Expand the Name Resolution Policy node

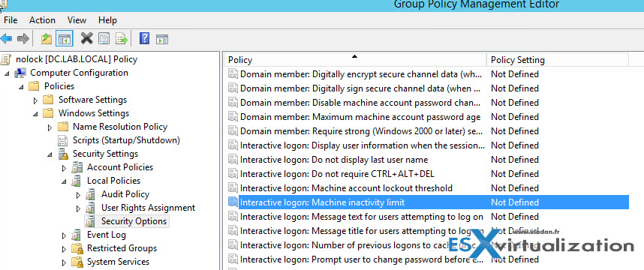pos(50,127)
